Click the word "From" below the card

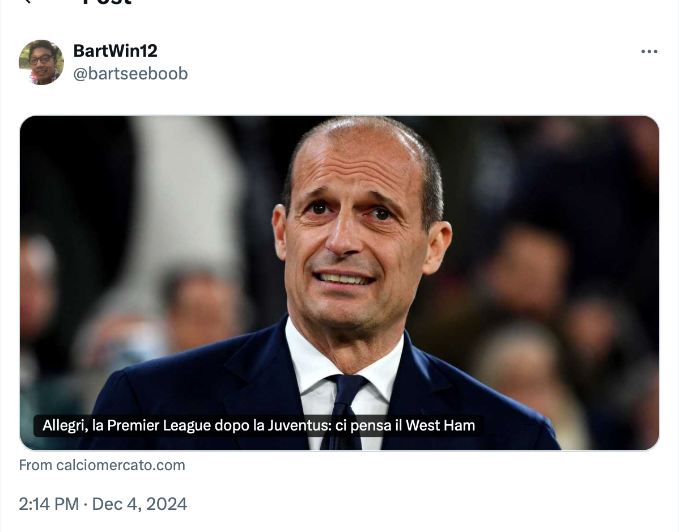pyautogui.click(x=36, y=465)
